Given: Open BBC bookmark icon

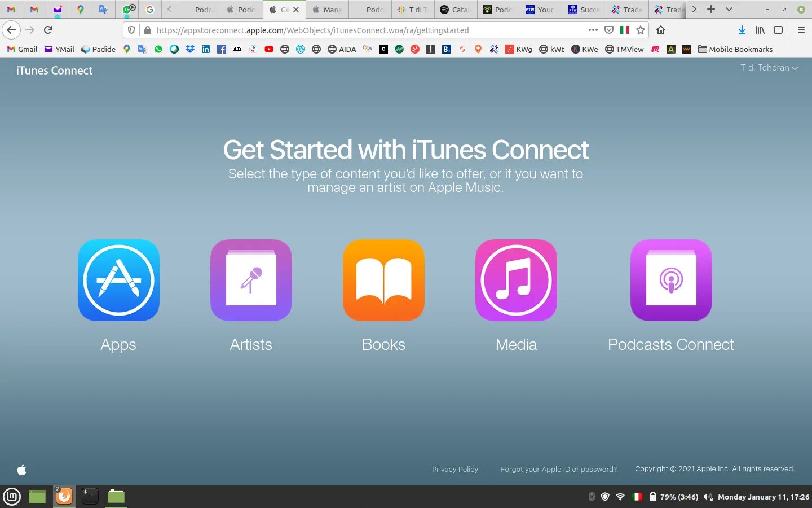Looking at the screenshot, I should [x=237, y=49].
